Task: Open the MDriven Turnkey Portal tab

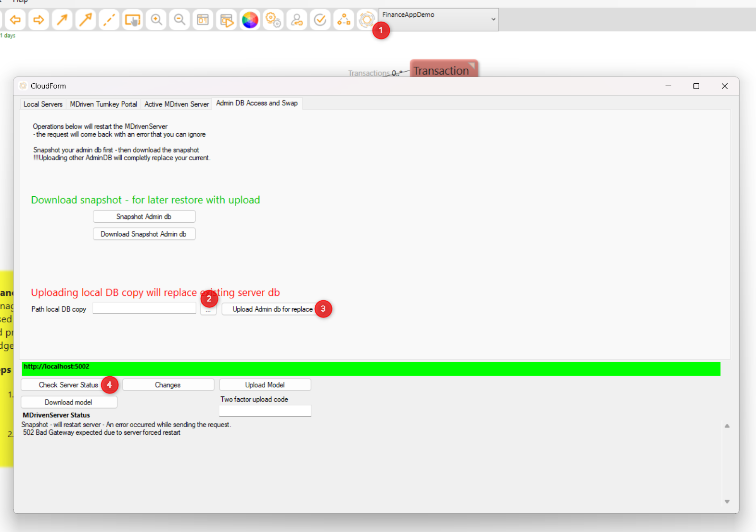Action: [103, 104]
